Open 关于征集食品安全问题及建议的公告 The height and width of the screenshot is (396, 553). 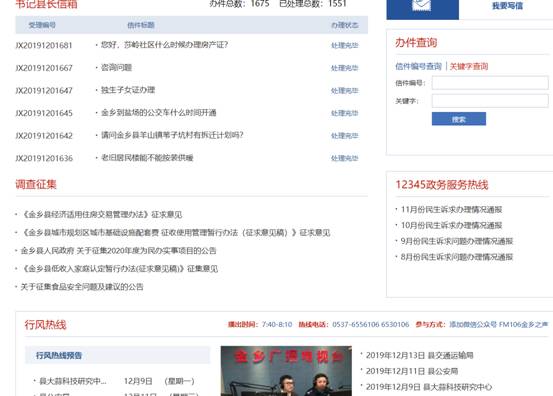coord(82,287)
